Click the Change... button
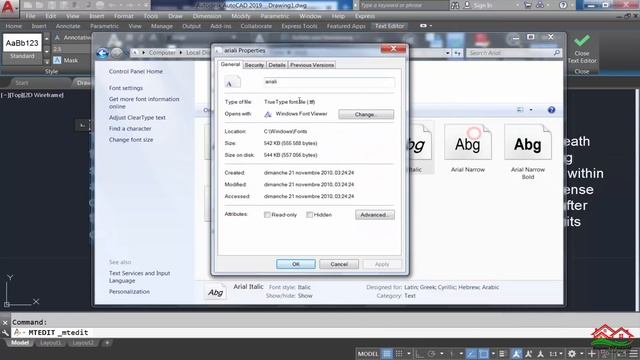The width and height of the screenshot is (640, 360). pyautogui.click(x=366, y=115)
